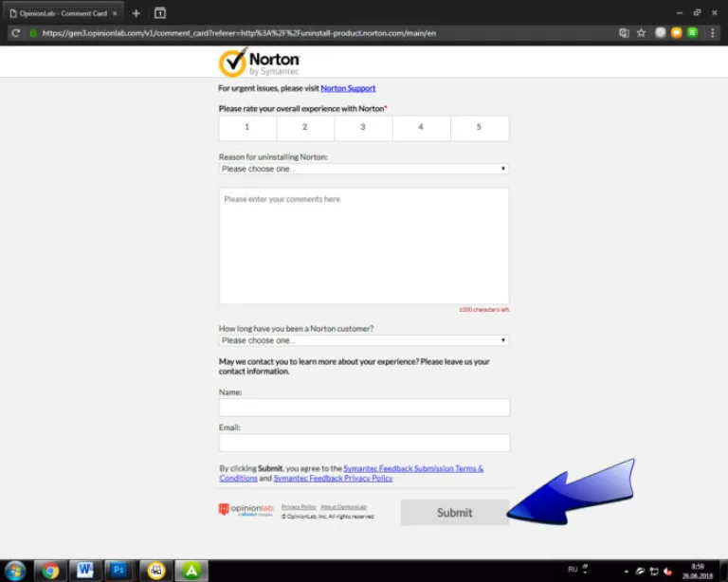Open the Windows Start menu
Screen dimensions: 728x582
[15, 571]
